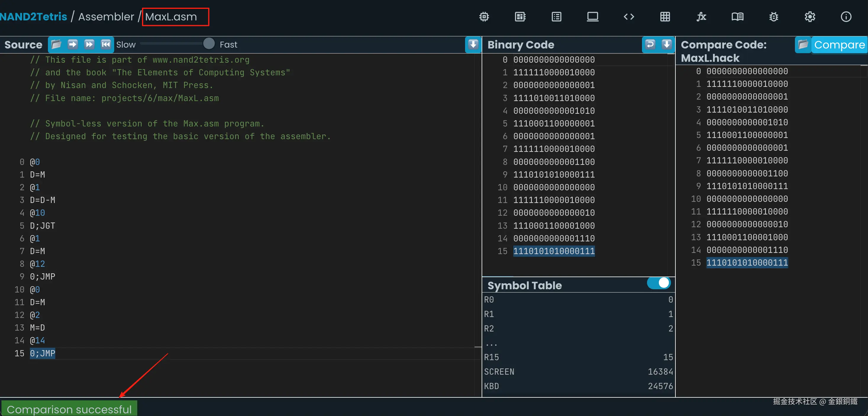Click the NAND2Tetris home link
The image size is (868, 416).
tap(34, 17)
